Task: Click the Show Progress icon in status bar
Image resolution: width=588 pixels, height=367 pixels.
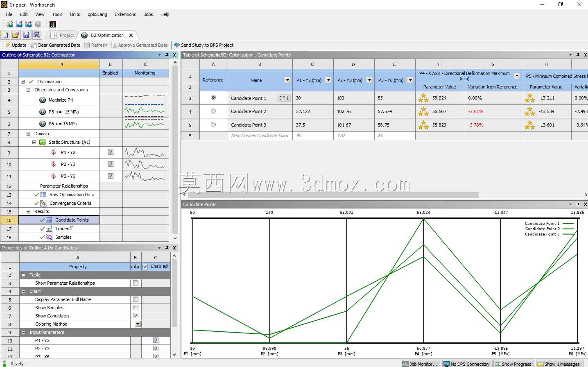Action: 498,364
